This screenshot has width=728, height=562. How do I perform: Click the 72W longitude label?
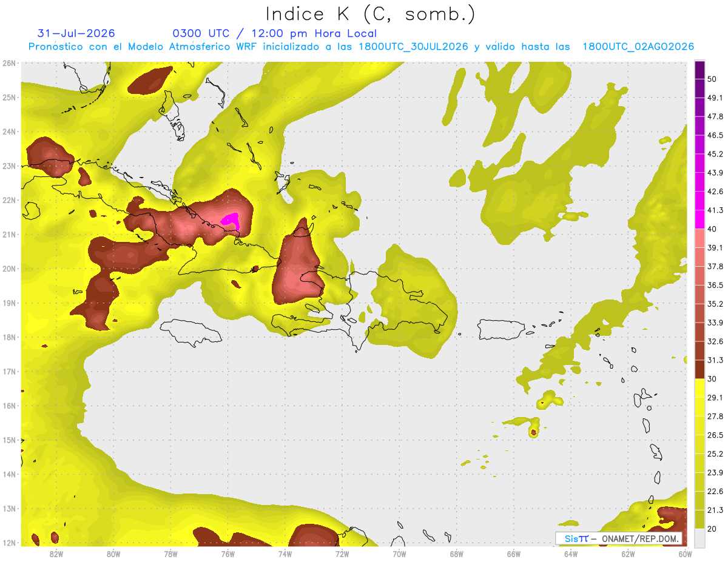click(x=342, y=554)
